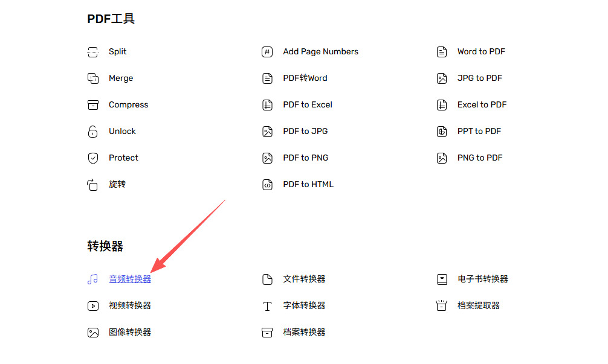Click the Merge PDF icon

[x=92, y=78]
